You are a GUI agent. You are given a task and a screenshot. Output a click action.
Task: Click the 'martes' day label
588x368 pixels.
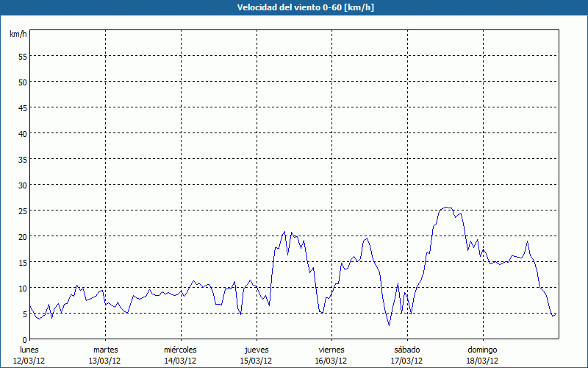(x=105, y=350)
